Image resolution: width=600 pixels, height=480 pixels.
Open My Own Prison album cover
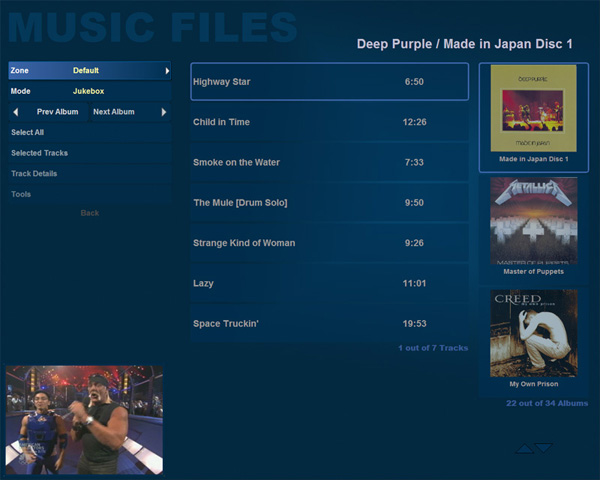tap(534, 333)
